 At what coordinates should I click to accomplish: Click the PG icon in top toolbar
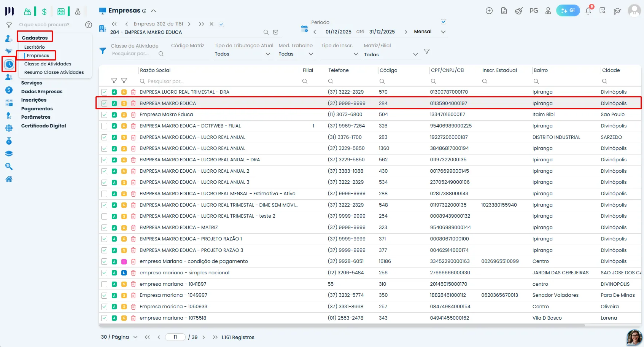(534, 11)
